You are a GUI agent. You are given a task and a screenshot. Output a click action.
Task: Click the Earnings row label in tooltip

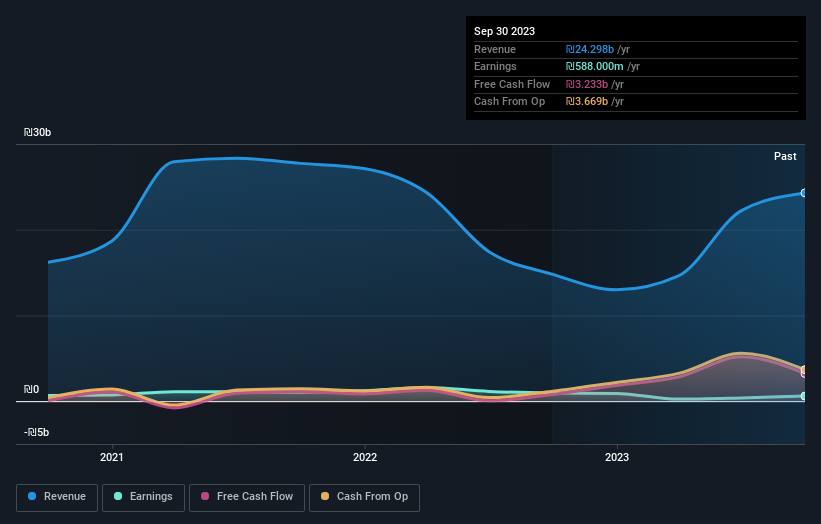pos(495,66)
